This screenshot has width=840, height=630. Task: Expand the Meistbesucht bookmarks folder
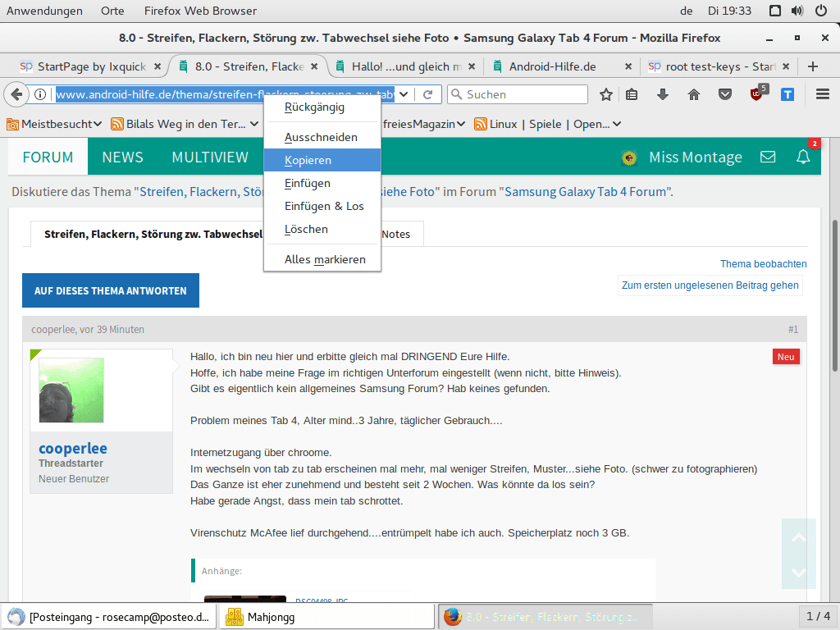pos(54,124)
